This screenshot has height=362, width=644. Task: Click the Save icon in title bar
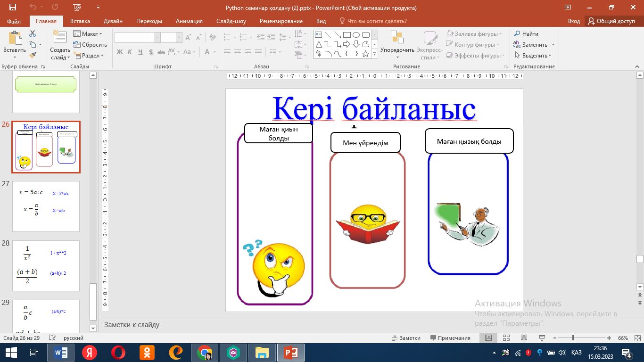click(13, 7)
